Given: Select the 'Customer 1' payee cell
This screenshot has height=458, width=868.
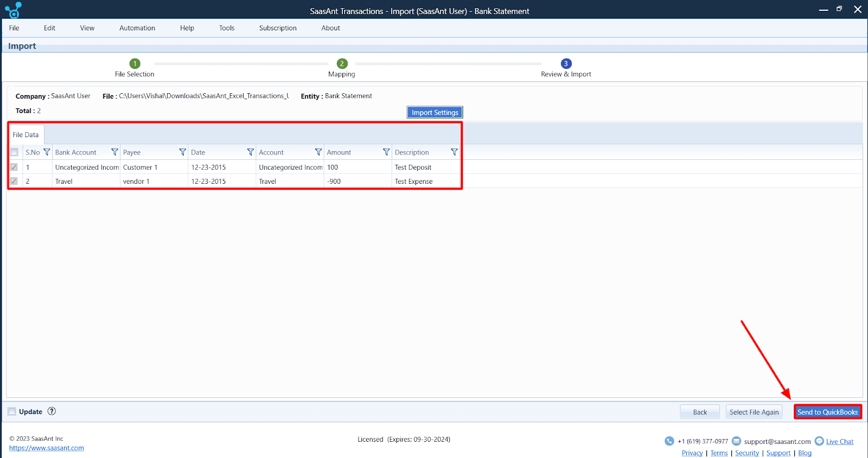Looking at the screenshot, I should pos(154,167).
